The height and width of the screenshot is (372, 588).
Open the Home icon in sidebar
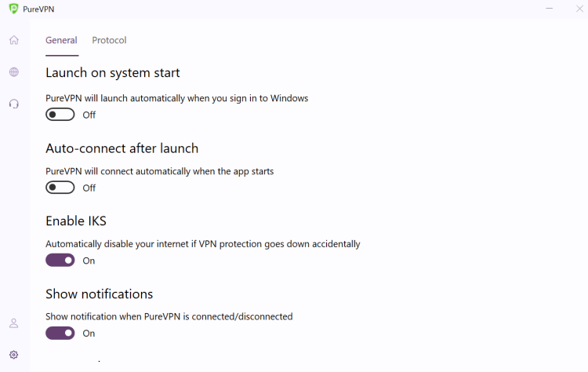14,40
